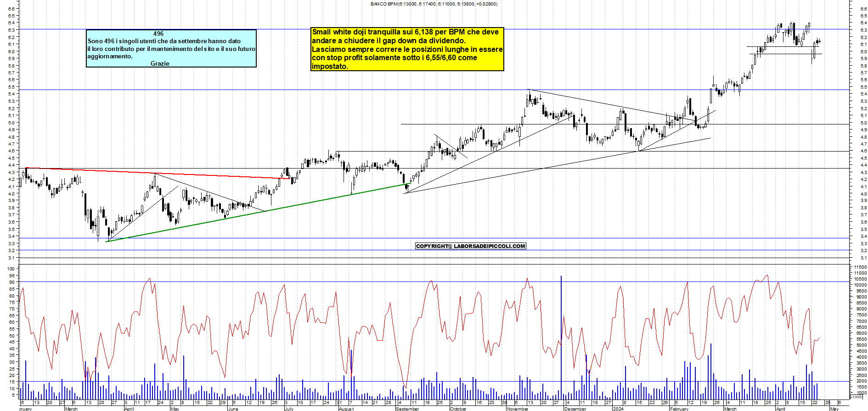Image resolution: width=868 pixels, height=411 pixels.
Task: Click the 'August' month label on time axis
Action: click(346, 409)
